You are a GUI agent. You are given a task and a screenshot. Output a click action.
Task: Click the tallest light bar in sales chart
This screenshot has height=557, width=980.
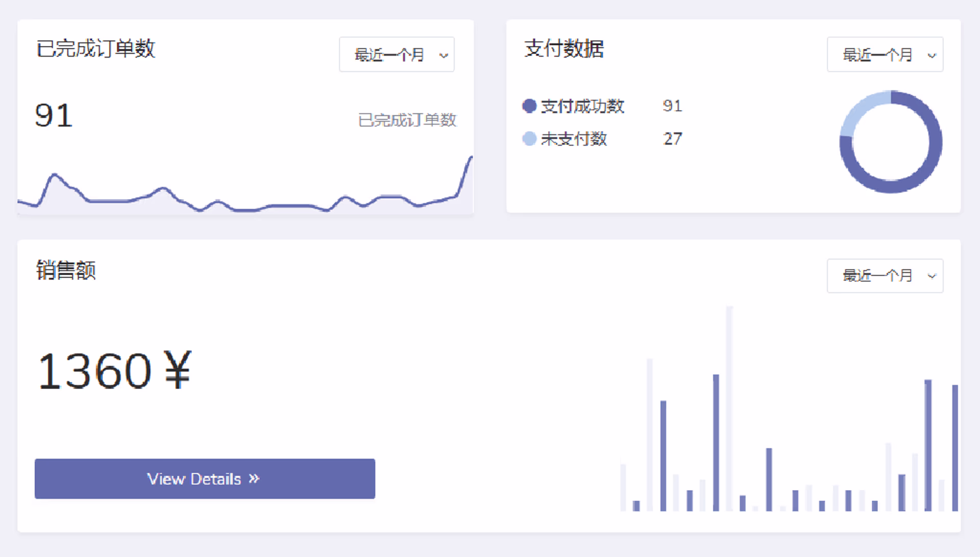(x=729, y=408)
